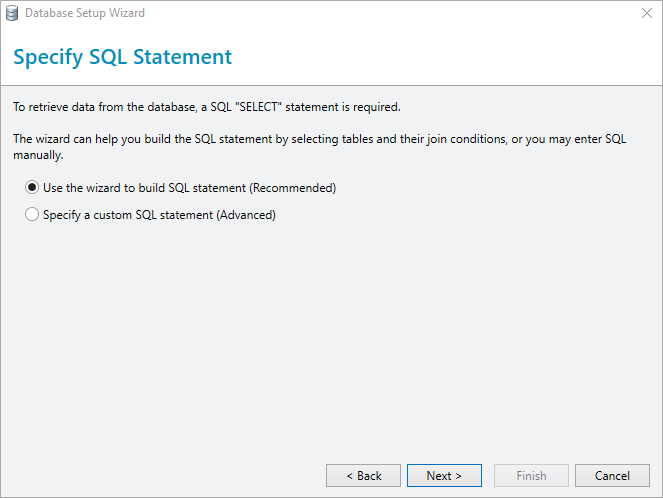This screenshot has height=498, width=663.
Task: Click the '>' arrow on the Next button
Action: point(458,476)
